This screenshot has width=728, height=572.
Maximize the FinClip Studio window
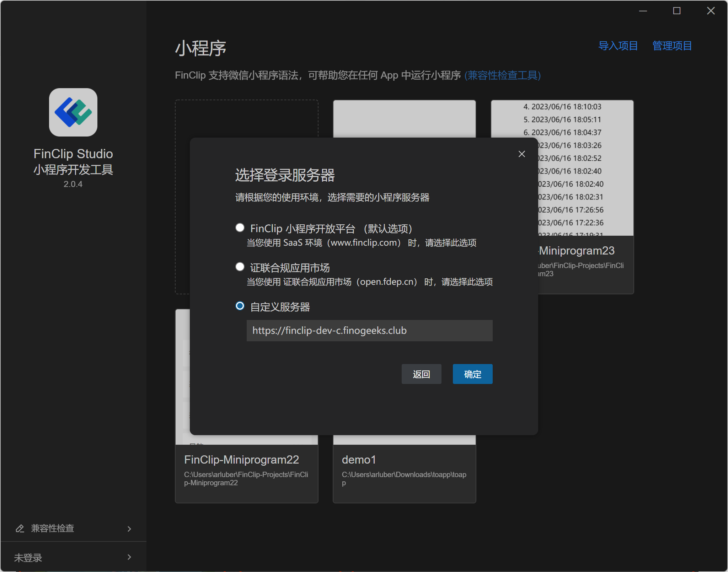[676, 11]
